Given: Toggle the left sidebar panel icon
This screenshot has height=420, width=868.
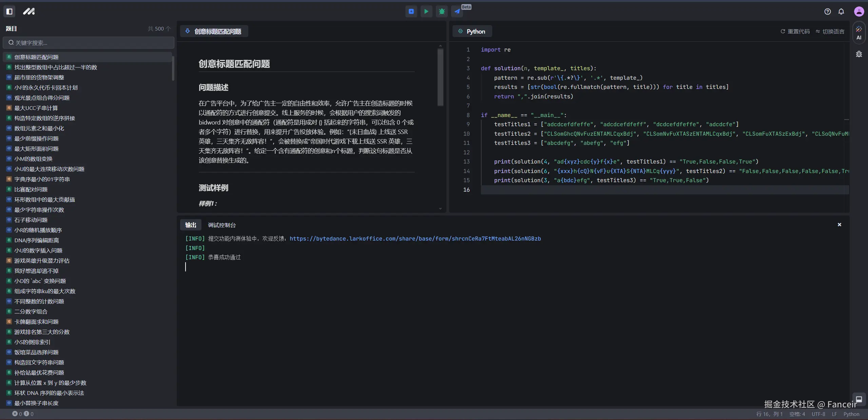Looking at the screenshot, I should pos(9,12).
